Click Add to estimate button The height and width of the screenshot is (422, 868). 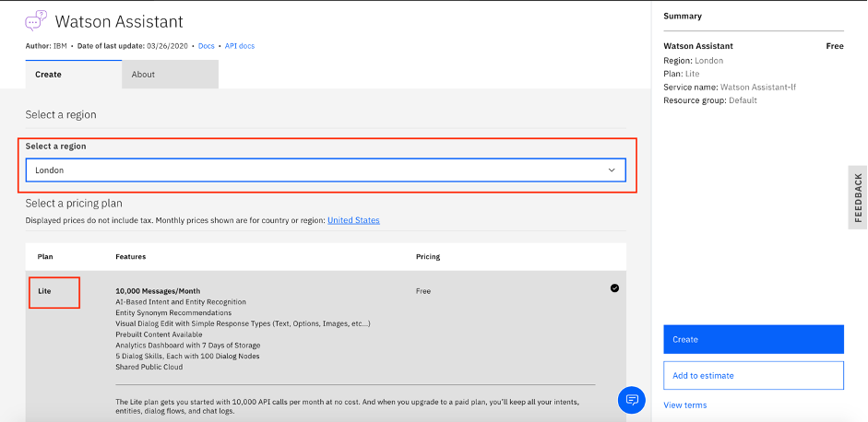[754, 376]
